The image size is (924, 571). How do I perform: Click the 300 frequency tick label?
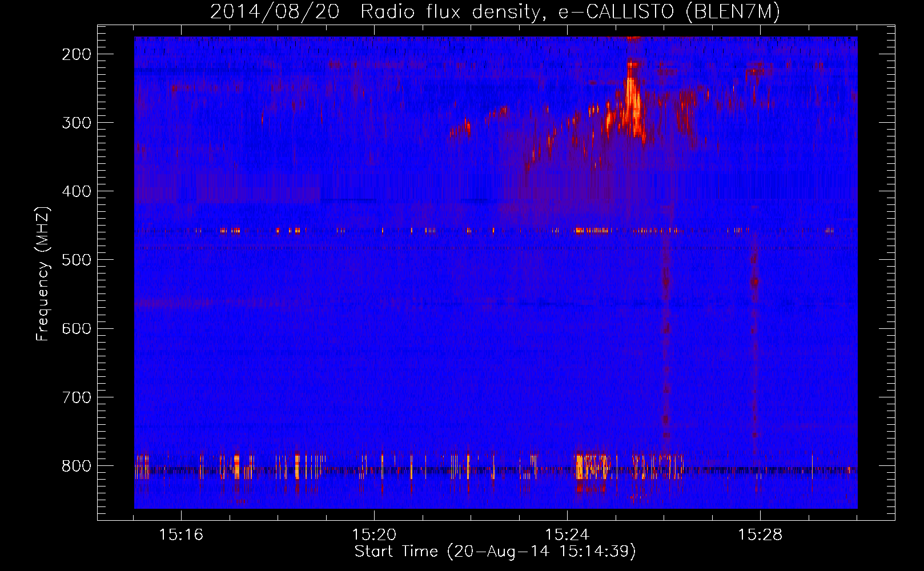(76, 123)
